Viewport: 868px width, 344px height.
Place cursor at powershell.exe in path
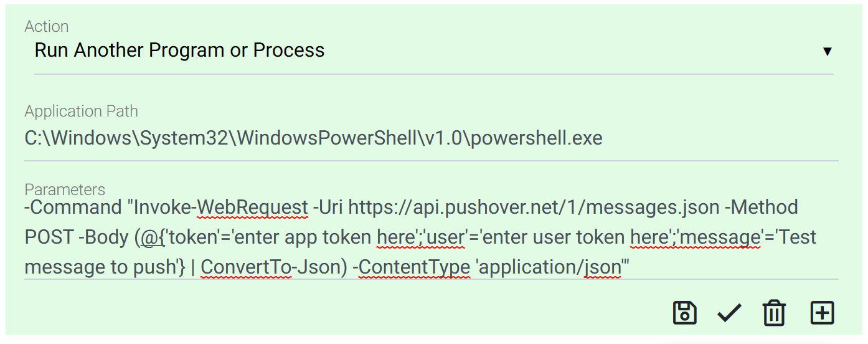[x=536, y=138]
